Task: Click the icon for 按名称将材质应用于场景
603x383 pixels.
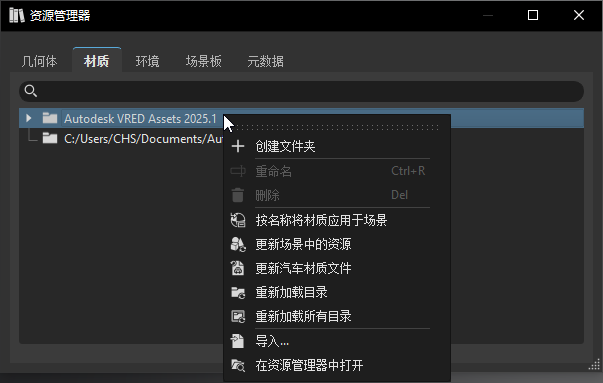Action: coord(238,220)
